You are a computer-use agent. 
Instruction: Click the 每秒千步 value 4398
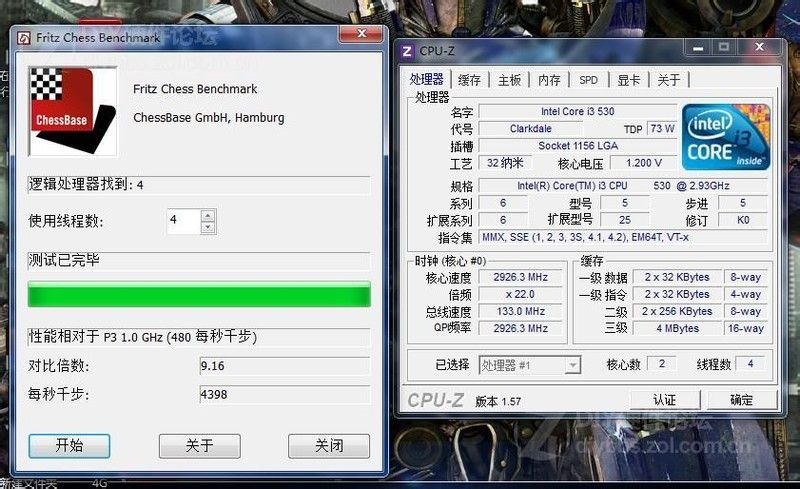point(285,395)
